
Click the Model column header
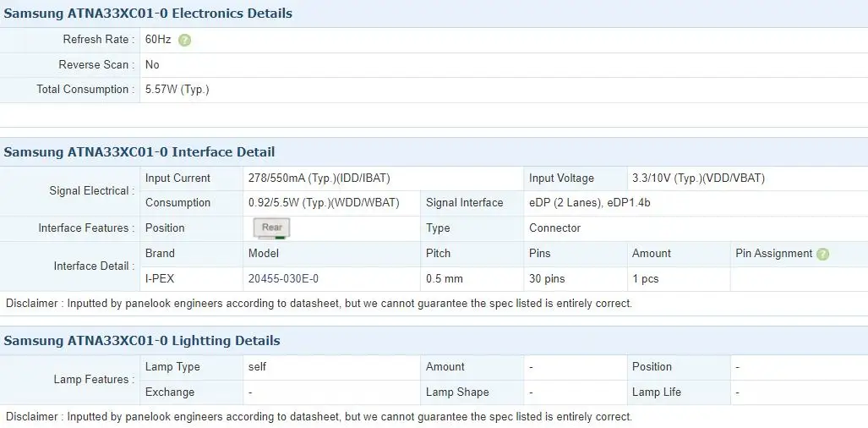click(x=264, y=253)
